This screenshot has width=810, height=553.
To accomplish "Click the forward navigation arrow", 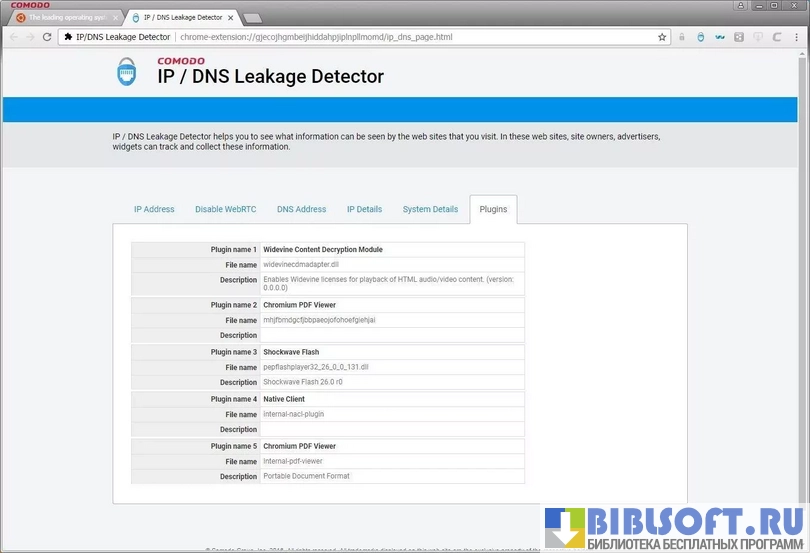I will [29, 37].
